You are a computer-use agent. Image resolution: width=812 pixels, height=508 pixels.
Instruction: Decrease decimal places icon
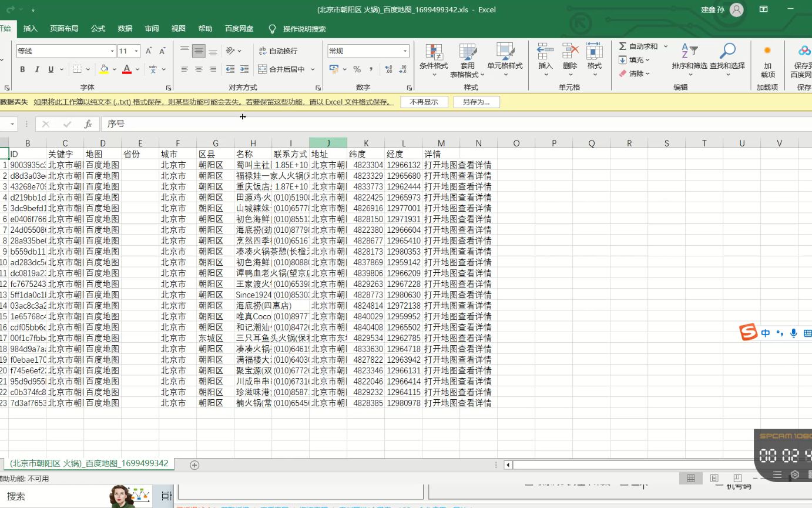[x=403, y=69]
